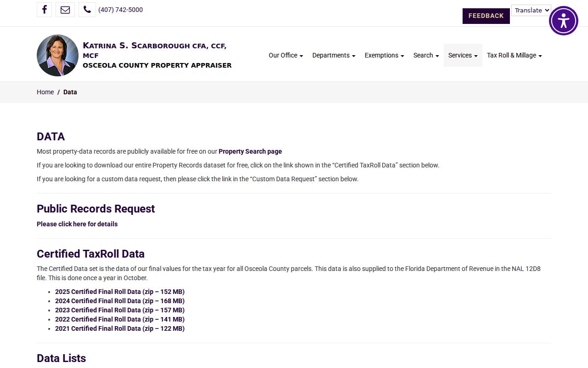Open the Services dropdown menu
The width and height of the screenshot is (588, 368).
pos(463,55)
